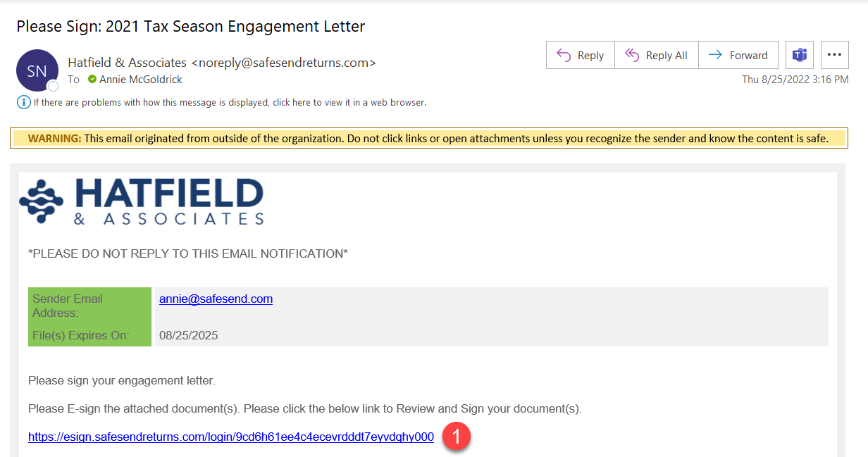Image resolution: width=868 pixels, height=457 pixels.
Task: Click the email subject line
Action: 191,27
